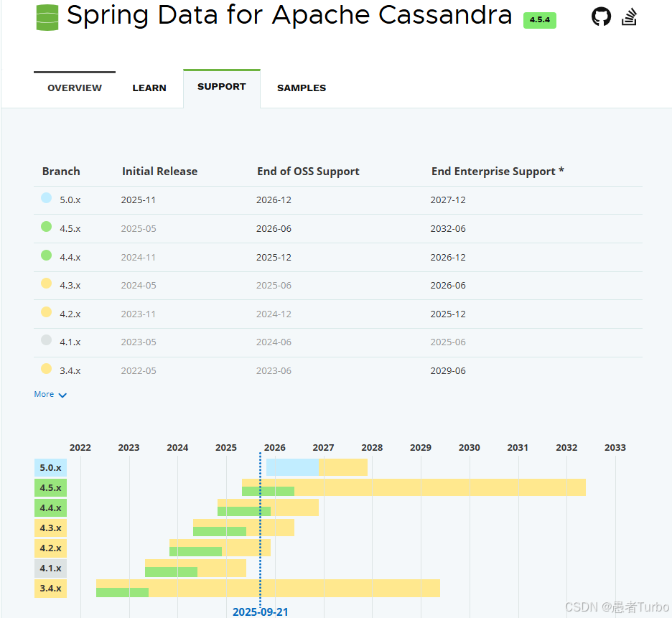This screenshot has width=672, height=618.
Task: Click the 4.2.x branch name in table
Action: (x=70, y=314)
